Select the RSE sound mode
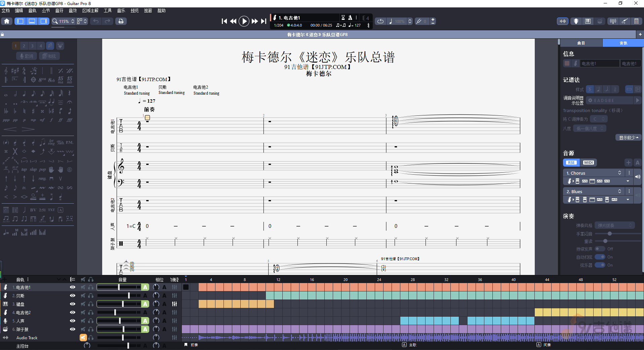The height and width of the screenshot is (350, 644). (571, 163)
